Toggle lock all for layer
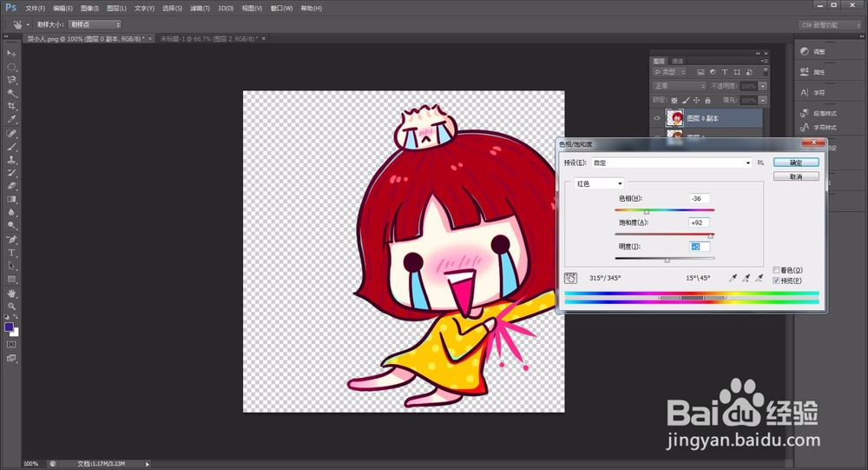The height and width of the screenshot is (470, 868). coord(707,100)
